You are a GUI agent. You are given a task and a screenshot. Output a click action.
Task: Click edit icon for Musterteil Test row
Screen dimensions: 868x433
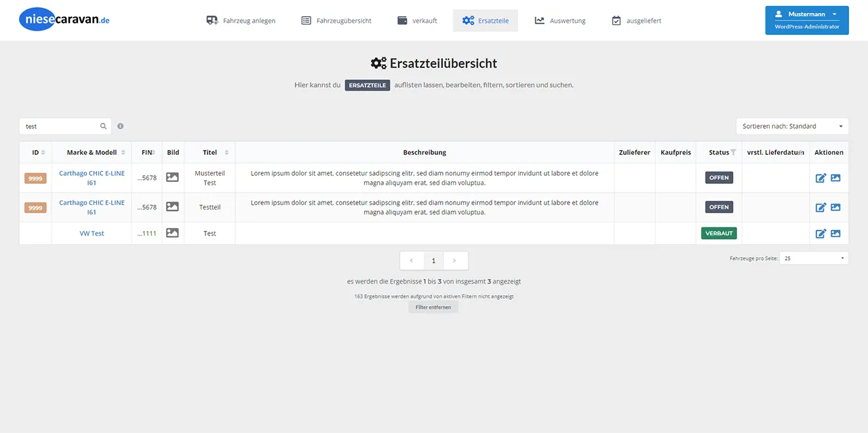(821, 178)
